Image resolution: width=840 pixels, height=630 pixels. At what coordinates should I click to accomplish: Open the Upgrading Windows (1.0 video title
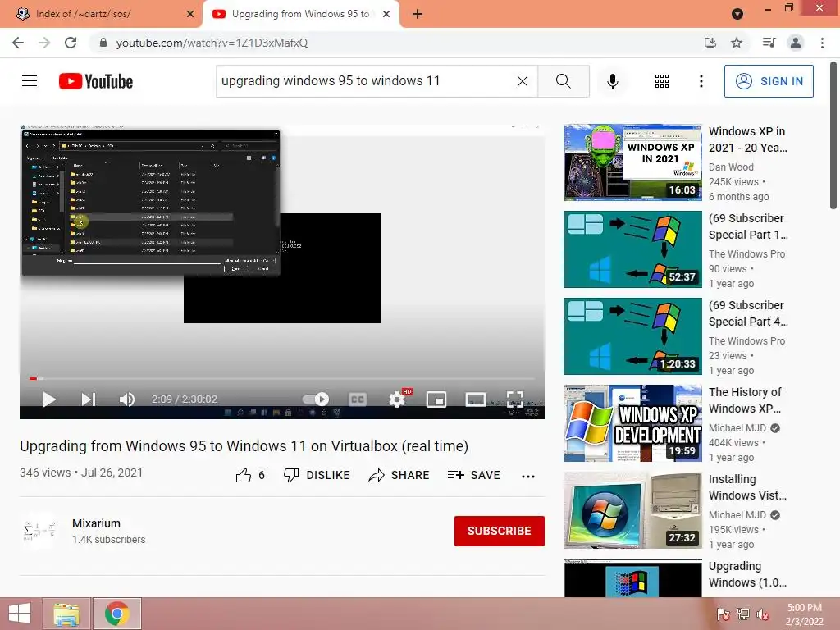pos(747,574)
